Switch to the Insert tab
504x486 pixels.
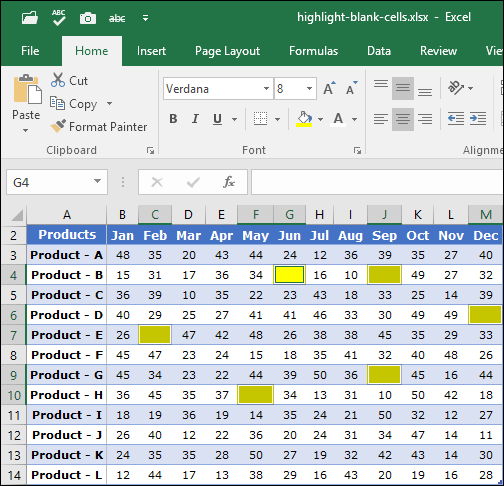(x=151, y=51)
